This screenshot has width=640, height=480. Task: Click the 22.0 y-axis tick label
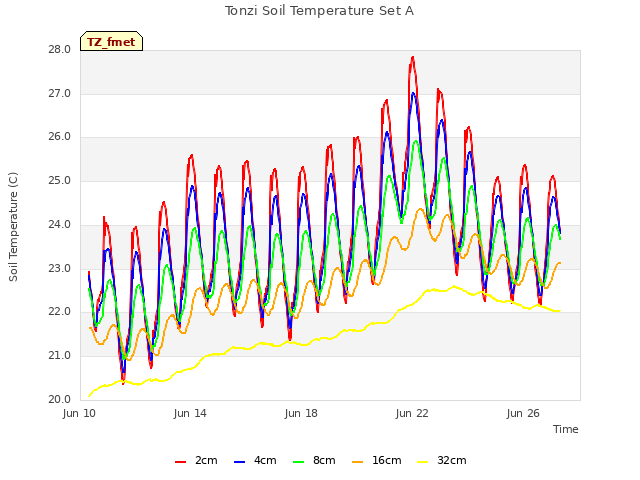point(60,312)
